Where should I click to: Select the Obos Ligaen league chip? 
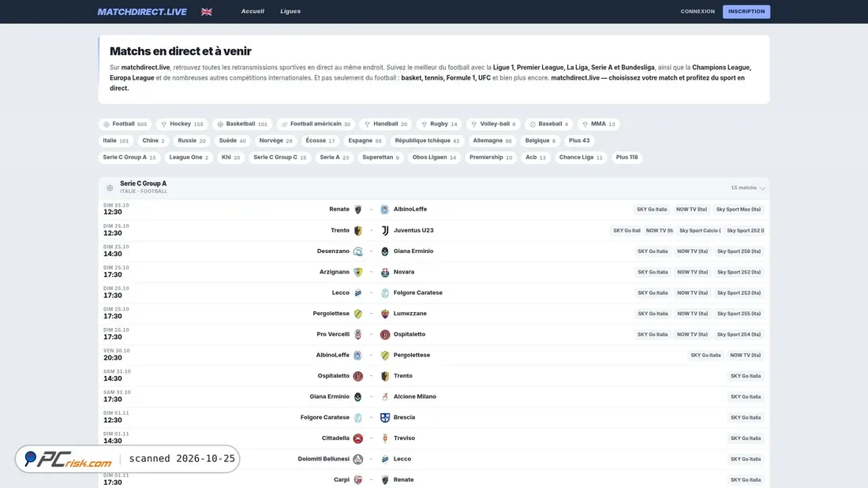coord(434,157)
